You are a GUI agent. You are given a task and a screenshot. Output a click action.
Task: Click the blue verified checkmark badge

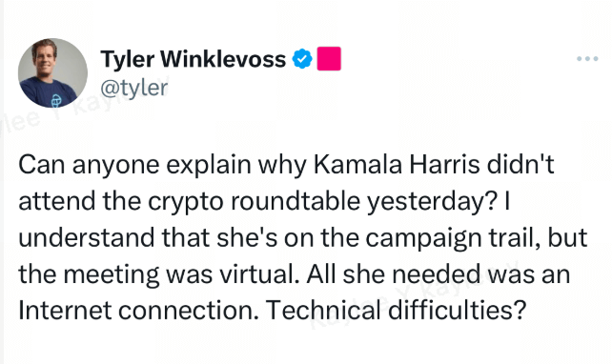[x=302, y=59]
